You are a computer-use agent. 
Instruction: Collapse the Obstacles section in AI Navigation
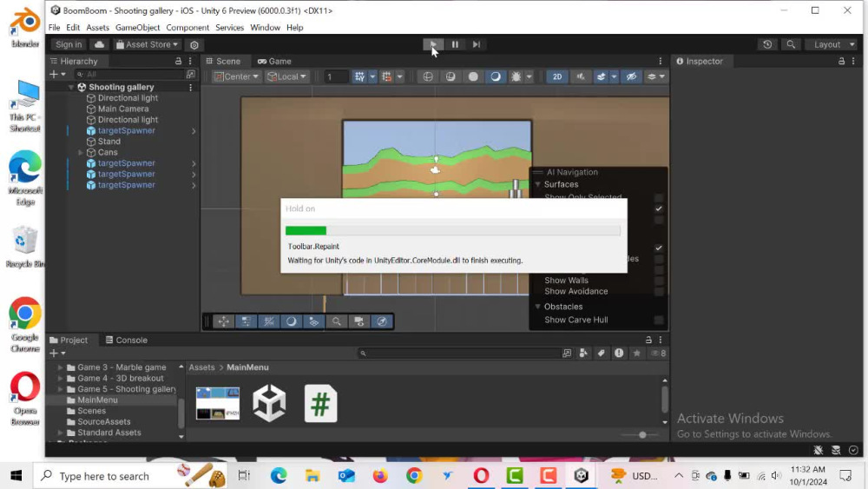537,307
